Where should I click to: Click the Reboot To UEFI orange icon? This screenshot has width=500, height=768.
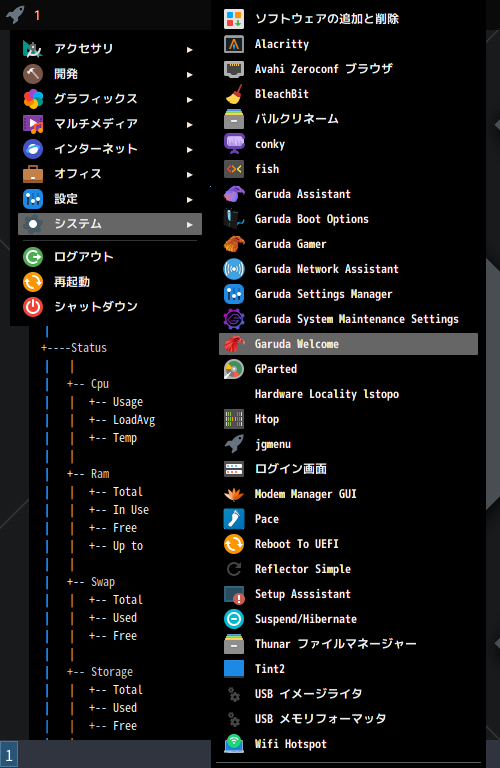pos(234,544)
